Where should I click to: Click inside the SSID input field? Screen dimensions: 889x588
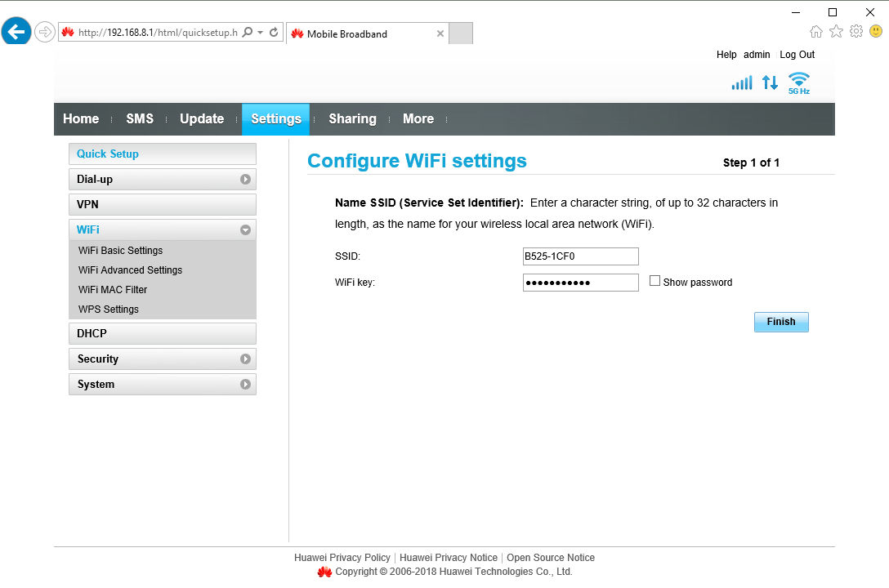[580, 256]
